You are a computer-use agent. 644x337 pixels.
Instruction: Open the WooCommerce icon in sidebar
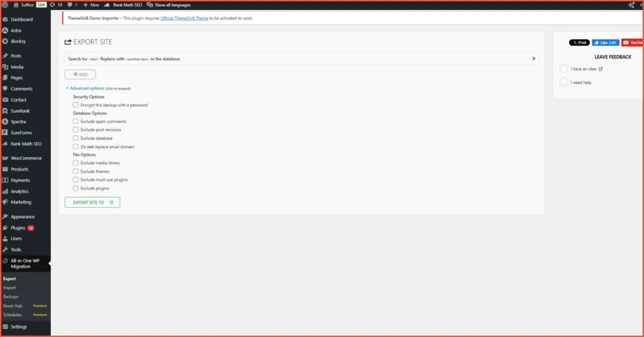pos(5,158)
